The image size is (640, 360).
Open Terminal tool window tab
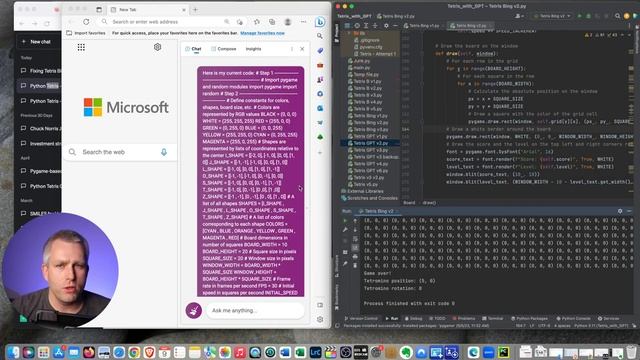coord(493,318)
